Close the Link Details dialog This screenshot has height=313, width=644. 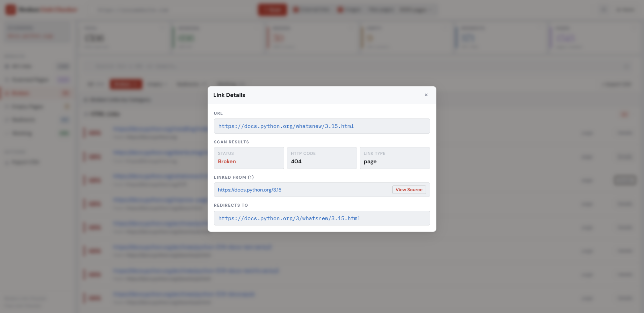(426, 95)
